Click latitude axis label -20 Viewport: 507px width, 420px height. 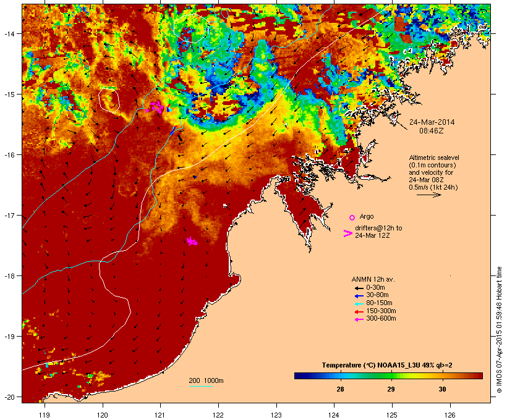[x=9, y=397]
